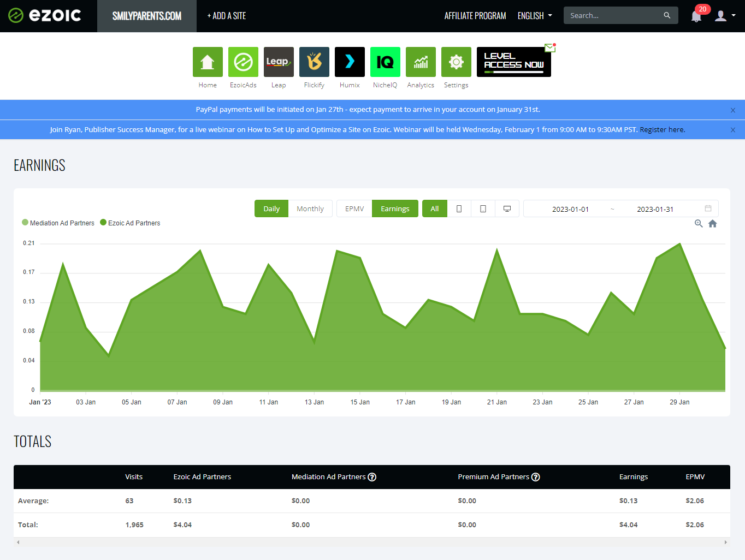The image size is (745, 560).
Task: Open Mediation Ad Partners help icon
Action: tap(372, 477)
